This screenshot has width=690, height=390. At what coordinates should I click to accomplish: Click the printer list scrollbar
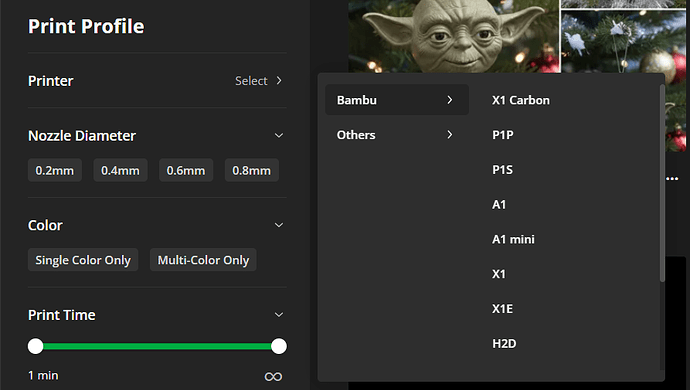(662, 183)
